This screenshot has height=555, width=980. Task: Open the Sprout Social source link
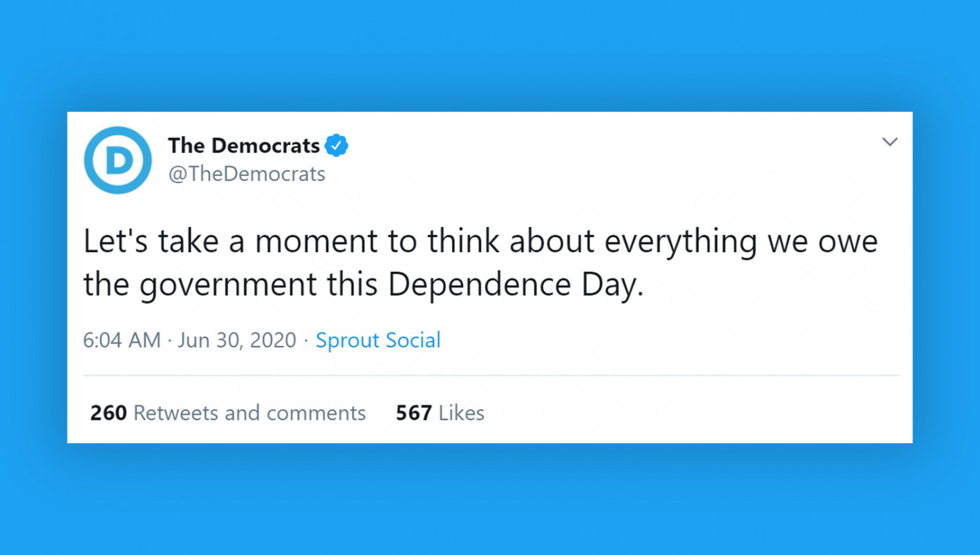point(378,340)
